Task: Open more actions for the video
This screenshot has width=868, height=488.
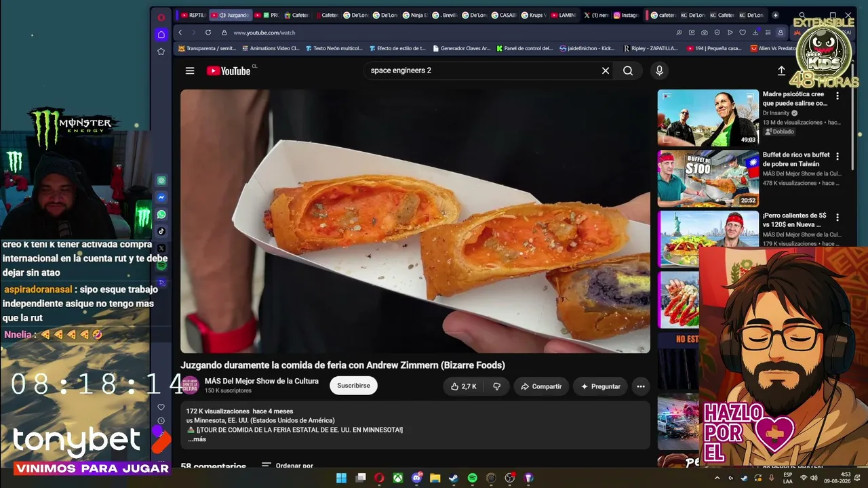Action: pyautogui.click(x=641, y=386)
